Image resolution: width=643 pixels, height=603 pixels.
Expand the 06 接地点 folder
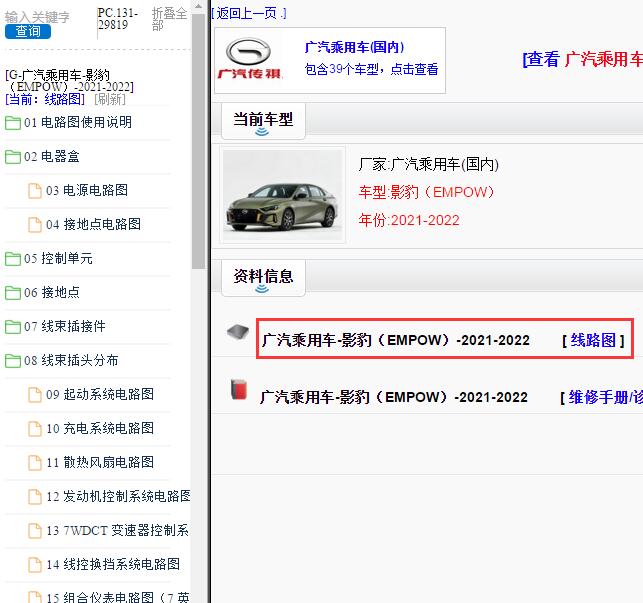52,292
